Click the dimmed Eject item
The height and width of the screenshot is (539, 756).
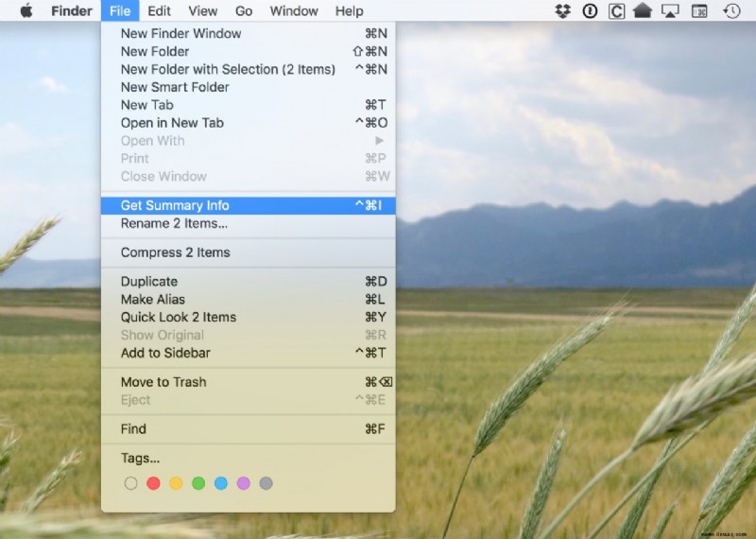249,400
